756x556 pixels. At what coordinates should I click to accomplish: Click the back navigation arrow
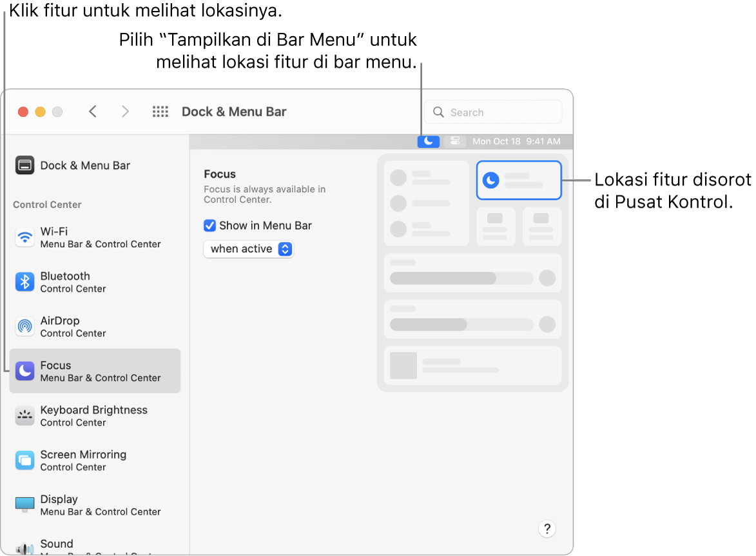[93, 111]
